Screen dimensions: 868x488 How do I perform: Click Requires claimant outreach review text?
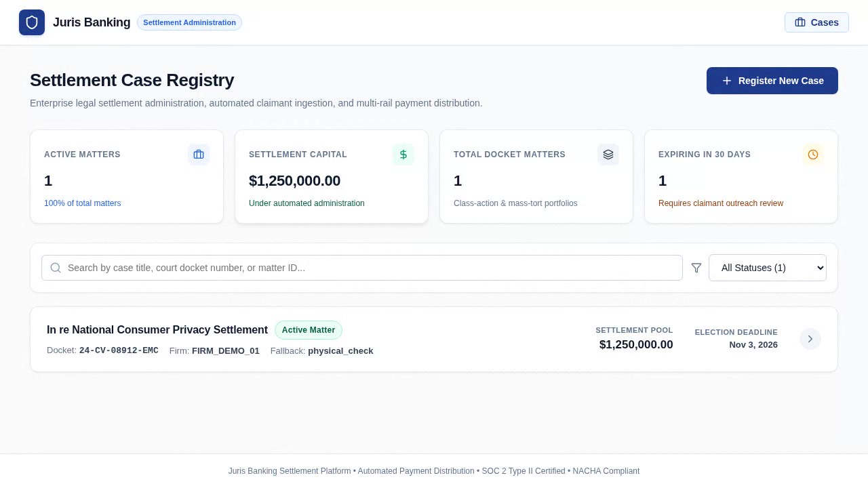(721, 203)
